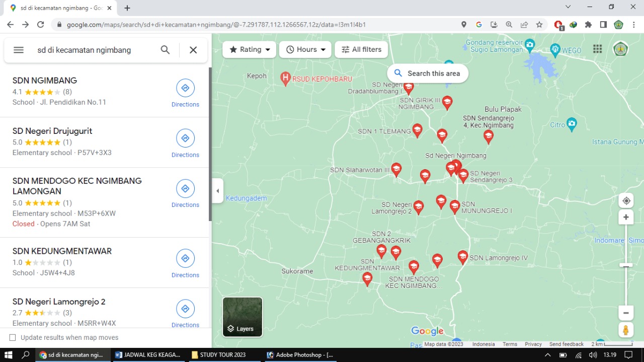The width and height of the screenshot is (644, 362).
Task: Toggle Update results when map moves
Action: click(x=13, y=337)
